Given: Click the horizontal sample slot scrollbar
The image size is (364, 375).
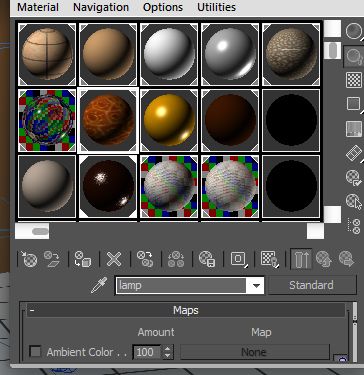Looking at the screenshot, I should (x=169, y=231).
